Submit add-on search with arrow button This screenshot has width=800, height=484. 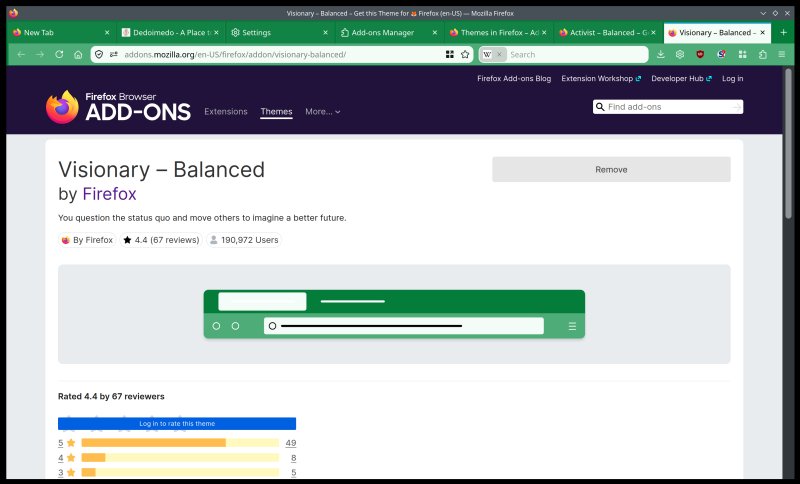(x=736, y=107)
